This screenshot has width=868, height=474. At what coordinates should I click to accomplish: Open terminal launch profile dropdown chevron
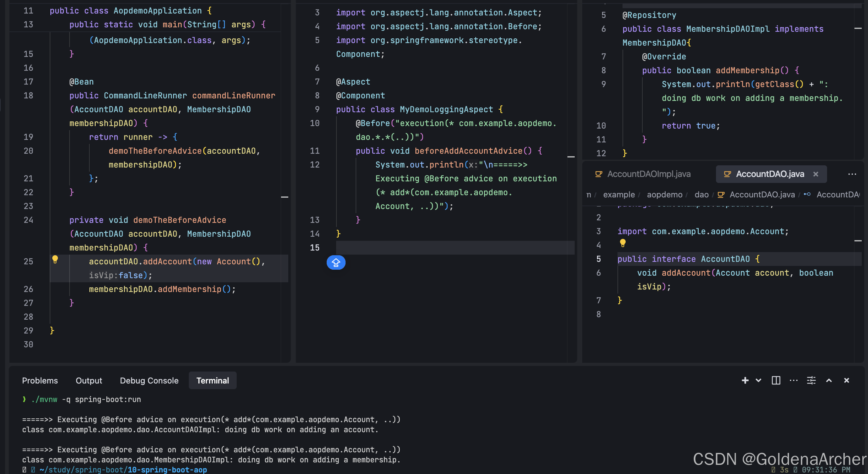pyautogui.click(x=758, y=380)
